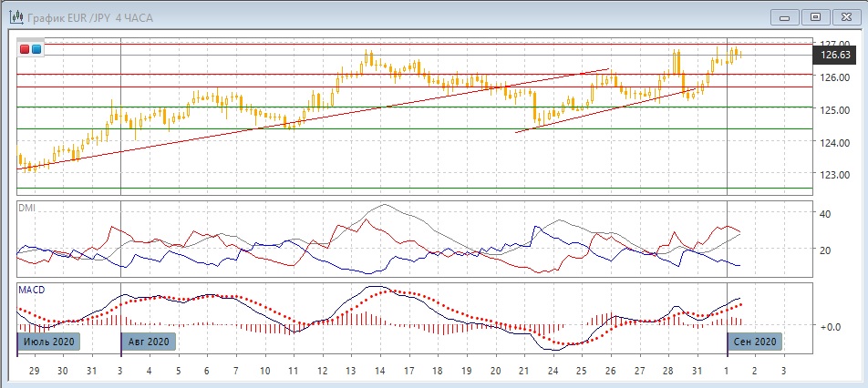This screenshot has height=388, width=868.
Task: Click date 26 on the time axis
Action: pos(609,372)
